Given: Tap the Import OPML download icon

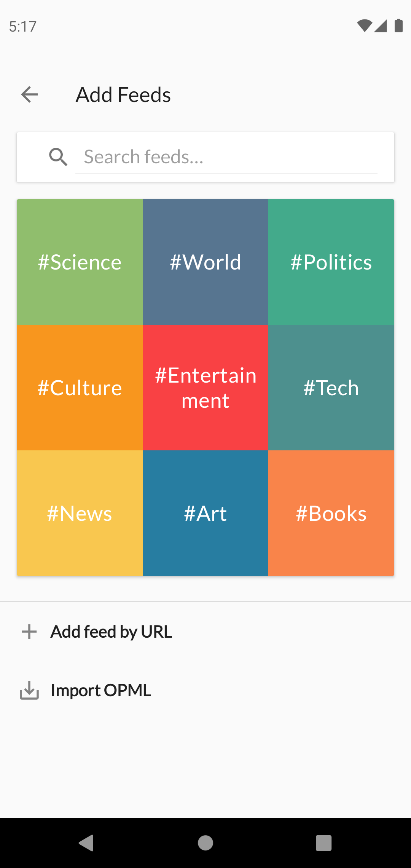Looking at the screenshot, I should point(29,691).
